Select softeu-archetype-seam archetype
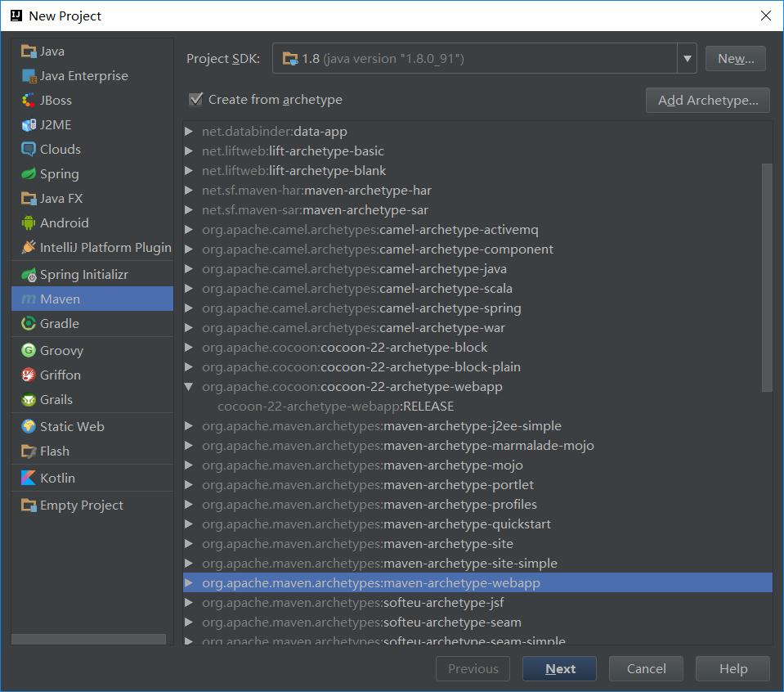 pyautogui.click(x=361, y=622)
